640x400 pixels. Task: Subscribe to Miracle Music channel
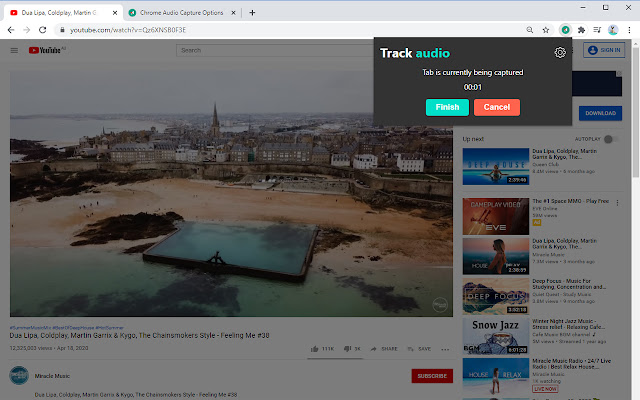click(431, 376)
